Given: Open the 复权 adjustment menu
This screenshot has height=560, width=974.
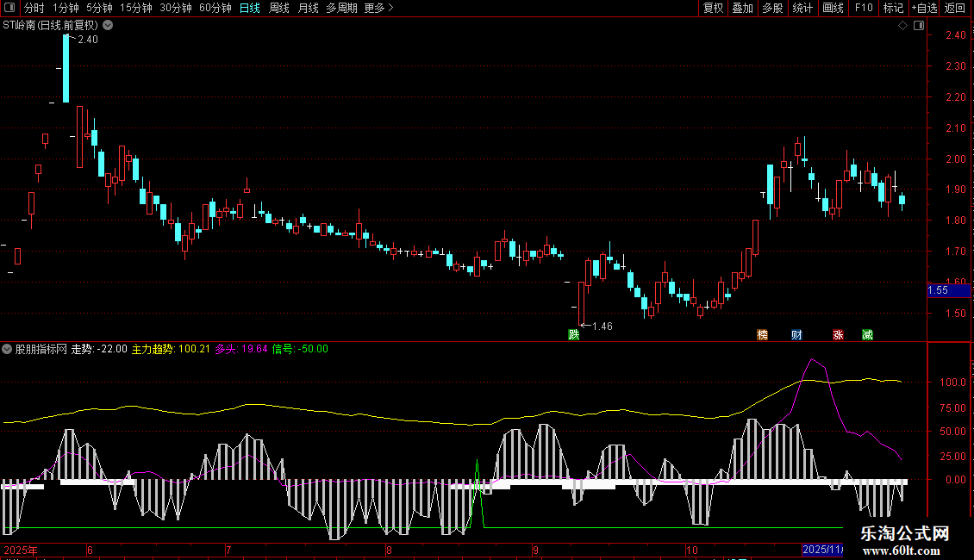Looking at the screenshot, I should pos(713,8).
